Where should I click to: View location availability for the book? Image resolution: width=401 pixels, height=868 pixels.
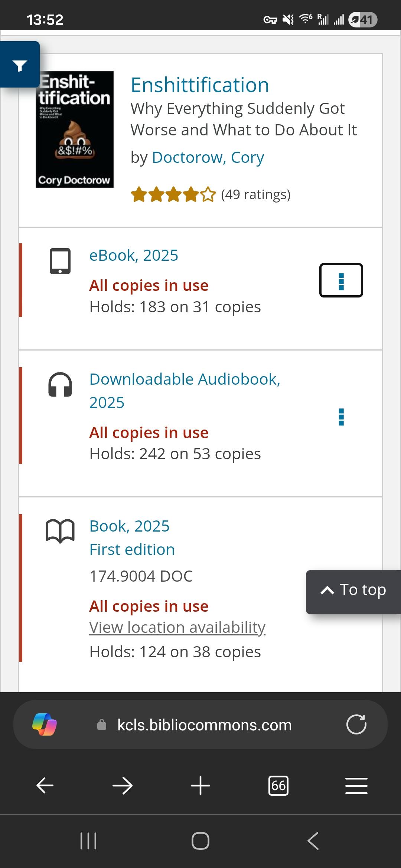177,627
